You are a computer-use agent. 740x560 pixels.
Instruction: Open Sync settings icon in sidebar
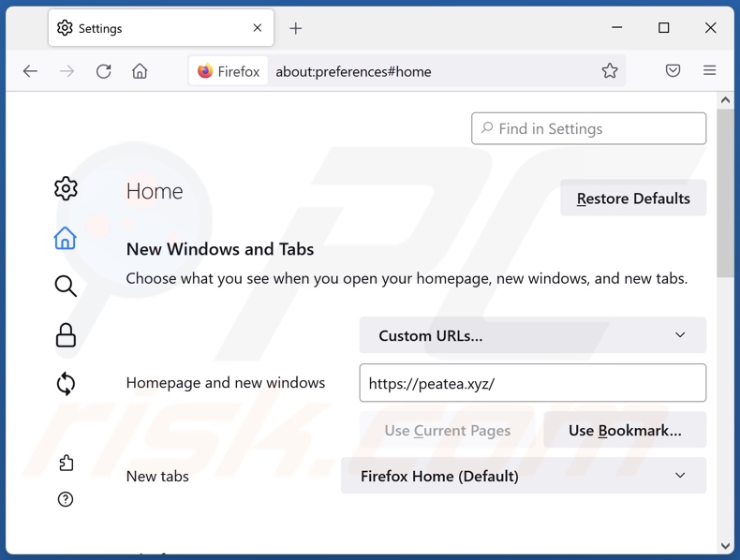[x=66, y=383]
